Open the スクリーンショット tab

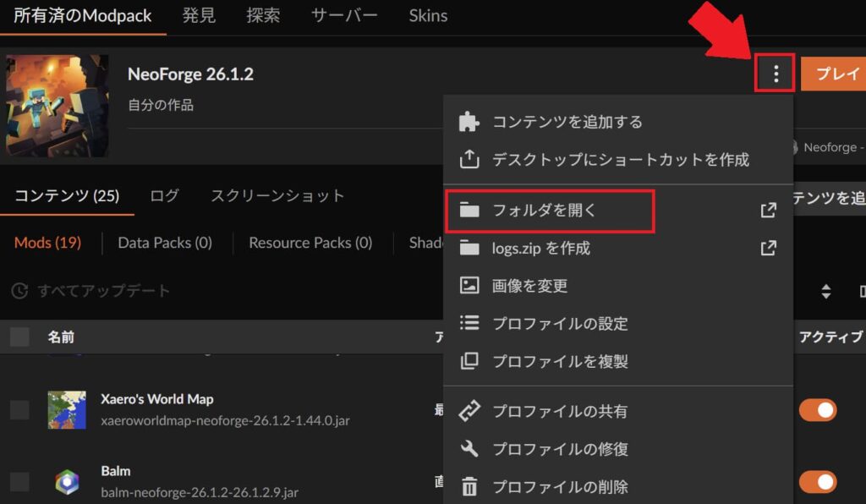(277, 195)
